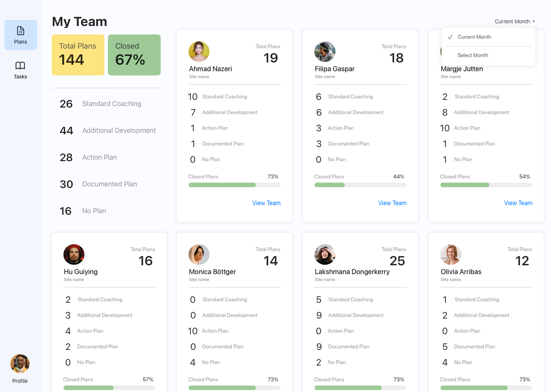Viewport: 551px width, 392px height.
Task: Click the Standard Coaching count in the summary list
Action: point(66,103)
